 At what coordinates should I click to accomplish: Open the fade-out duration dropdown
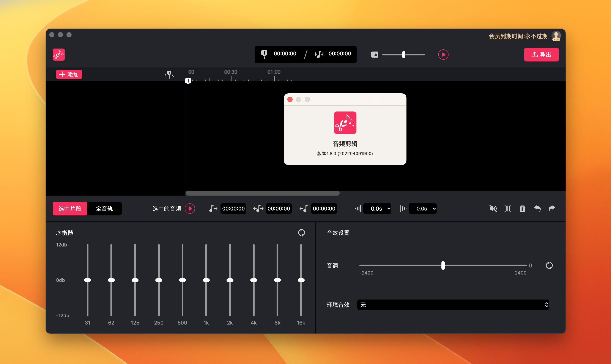click(x=423, y=209)
